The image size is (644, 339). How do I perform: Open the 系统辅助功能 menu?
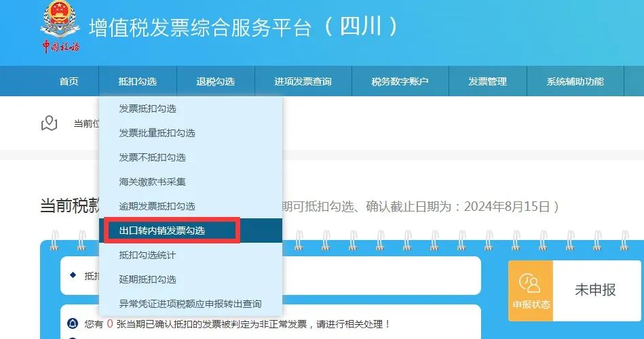pyautogui.click(x=575, y=81)
